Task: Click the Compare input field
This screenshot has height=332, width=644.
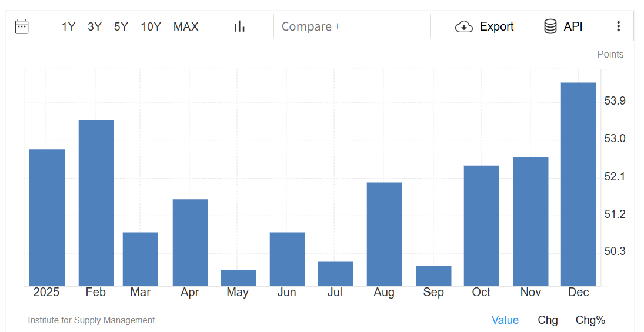Action: click(x=352, y=26)
